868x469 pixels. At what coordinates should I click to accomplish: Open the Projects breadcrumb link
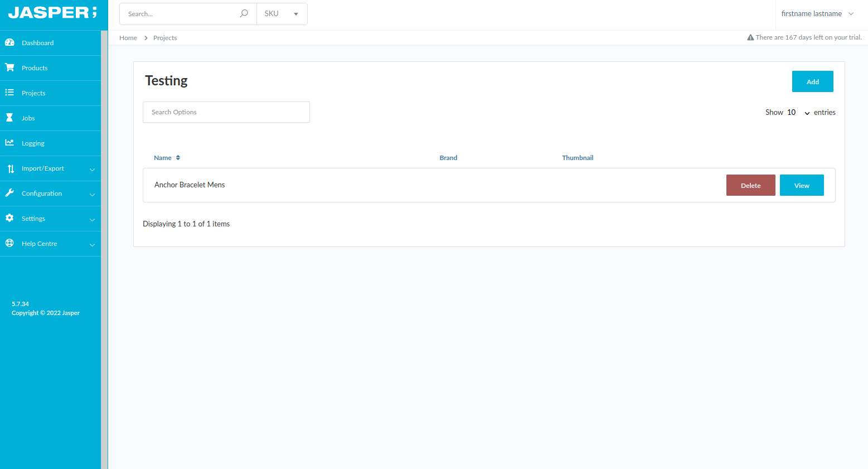click(x=165, y=38)
